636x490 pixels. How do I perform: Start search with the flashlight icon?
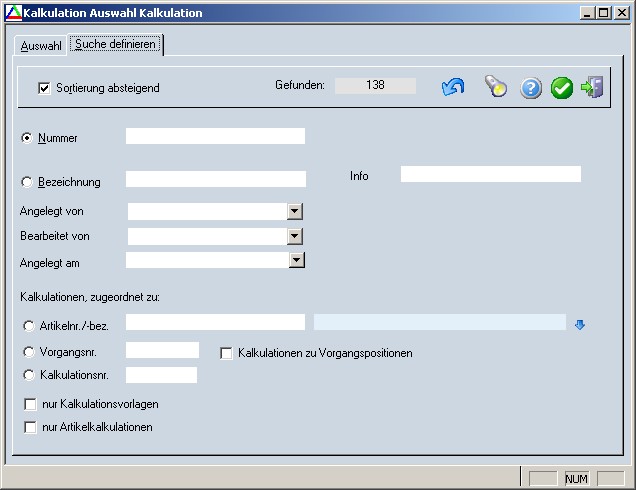pyautogui.click(x=496, y=88)
